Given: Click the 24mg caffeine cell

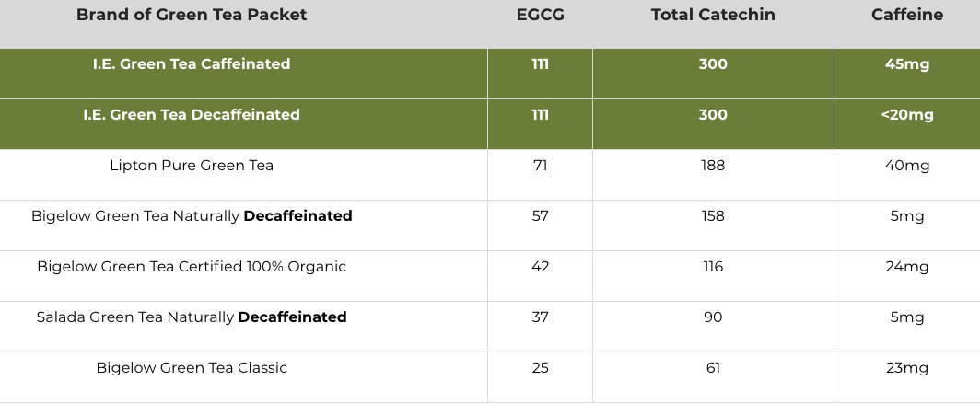Looking at the screenshot, I should click(907, 267).
